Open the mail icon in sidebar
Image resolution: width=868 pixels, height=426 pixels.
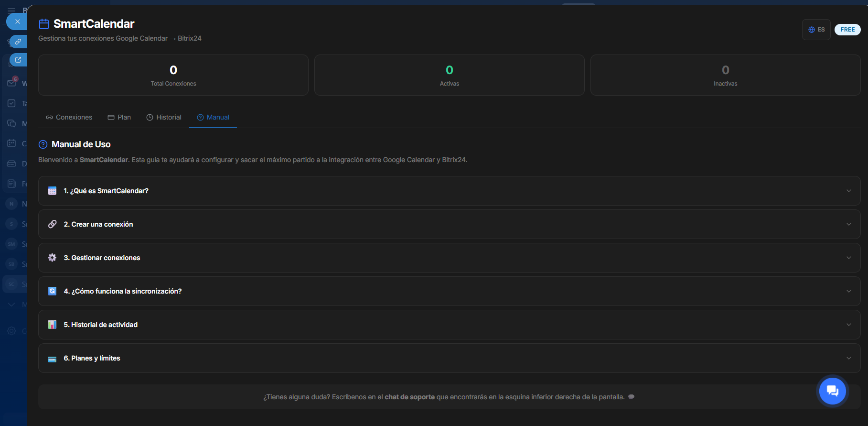[x=11, y=83]
